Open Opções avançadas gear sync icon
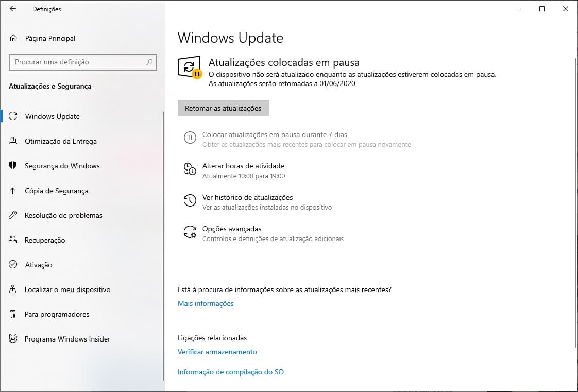Viewport: 578px width, 392px height. pos(190,232)
